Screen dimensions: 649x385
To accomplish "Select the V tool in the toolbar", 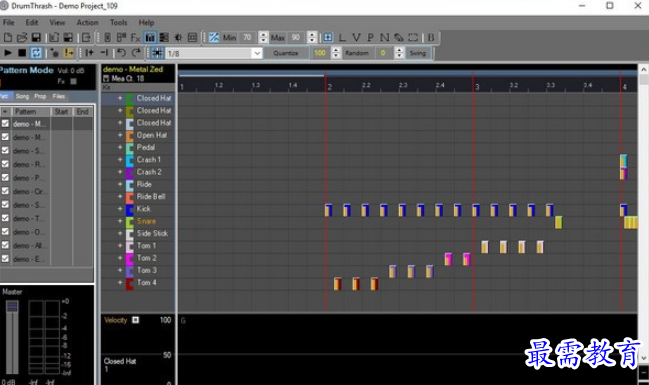I will pyautogui.click(x=356, y=38).
